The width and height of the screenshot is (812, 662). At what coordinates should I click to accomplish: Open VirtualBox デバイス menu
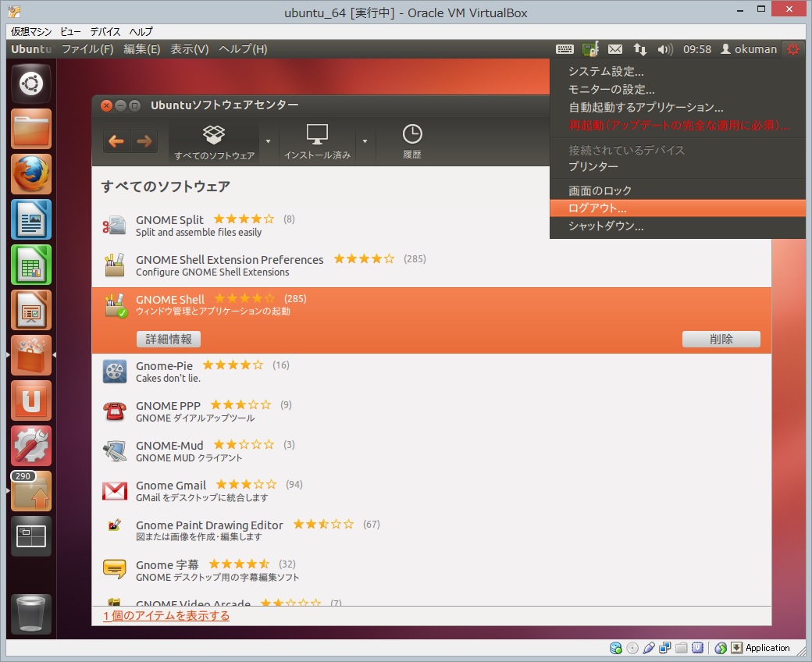pyautogui.click(x=105, y=31)
